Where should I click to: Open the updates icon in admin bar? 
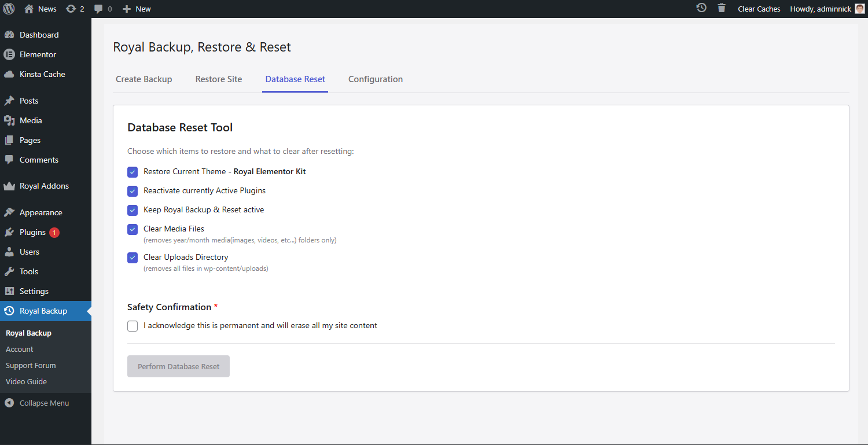71,9
